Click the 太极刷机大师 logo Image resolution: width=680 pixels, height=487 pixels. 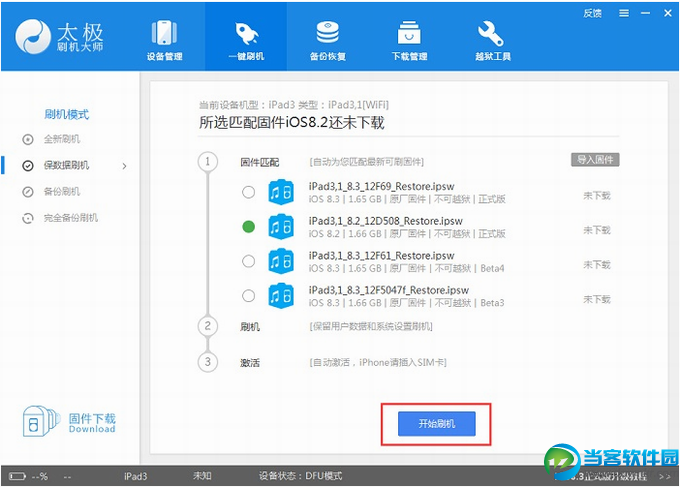click(59, 36)
